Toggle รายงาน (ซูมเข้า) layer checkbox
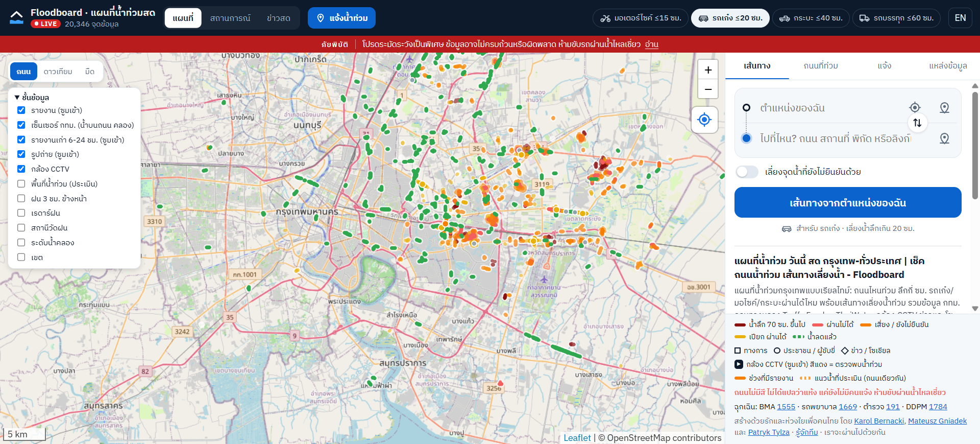Screen dimensions: 980x444 [21, 110]
